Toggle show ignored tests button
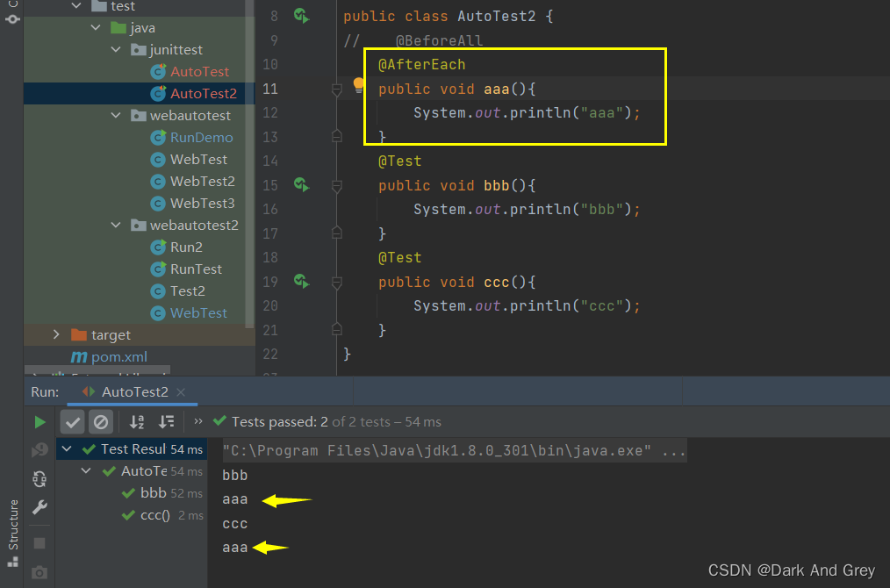This screenshot has width=890, height=588. [101, 422]
